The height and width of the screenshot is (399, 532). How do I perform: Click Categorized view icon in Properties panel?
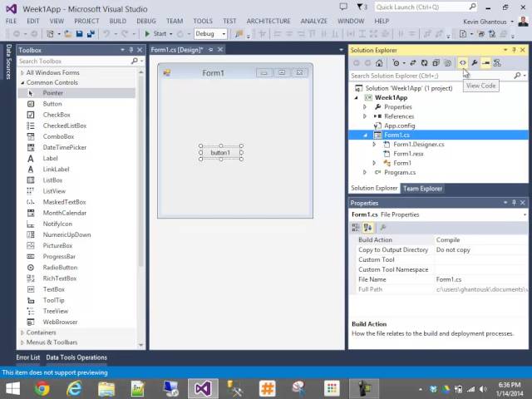coord(356,228)
